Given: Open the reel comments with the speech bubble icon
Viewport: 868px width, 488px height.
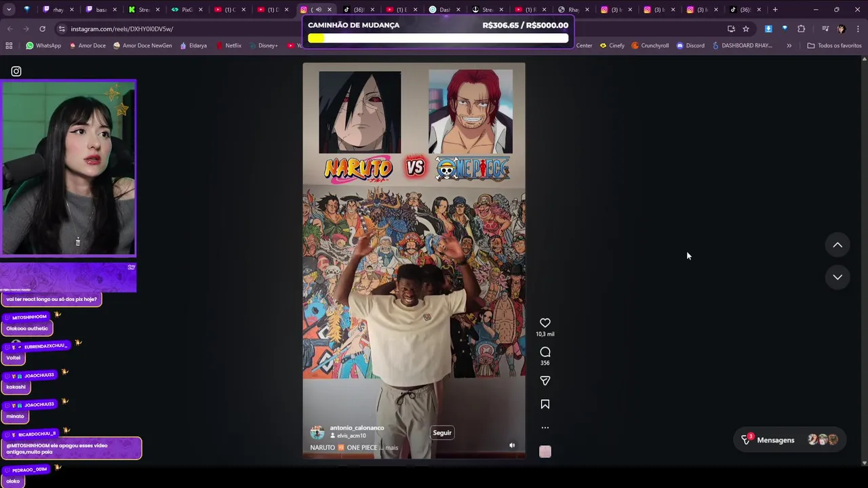Looking at the screenshot, I should coord(545,352).
